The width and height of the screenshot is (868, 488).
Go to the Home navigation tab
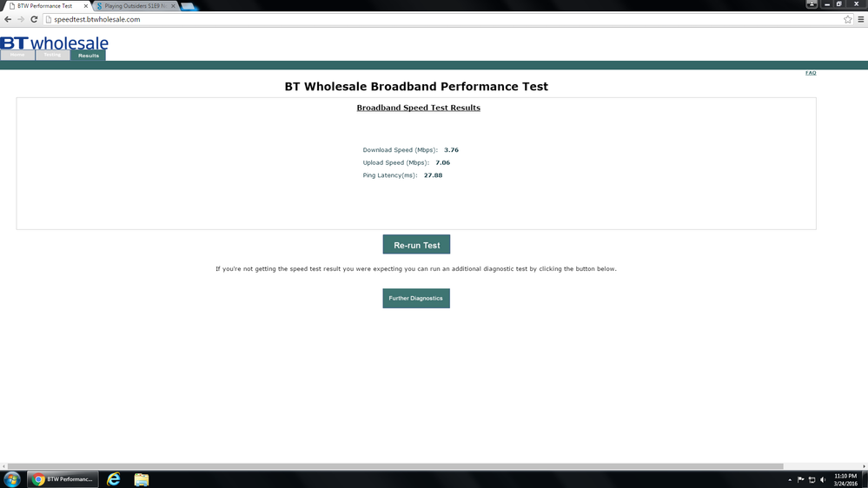(17, 56)
